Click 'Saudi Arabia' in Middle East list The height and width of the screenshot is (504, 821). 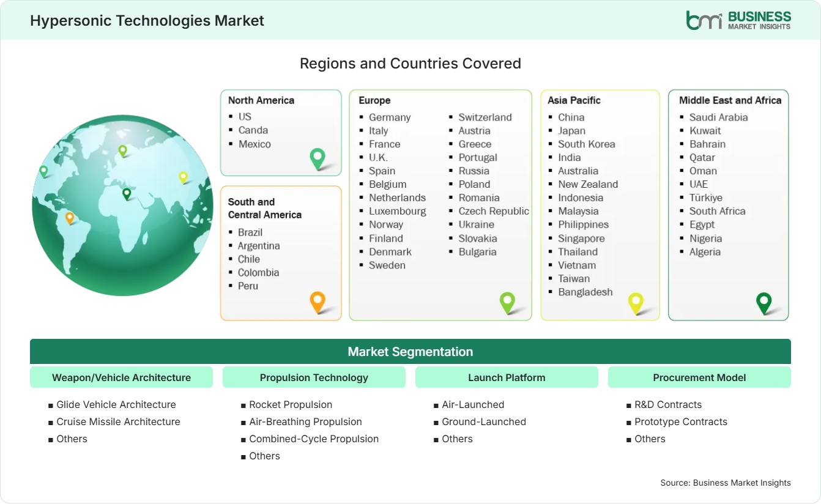719,117
